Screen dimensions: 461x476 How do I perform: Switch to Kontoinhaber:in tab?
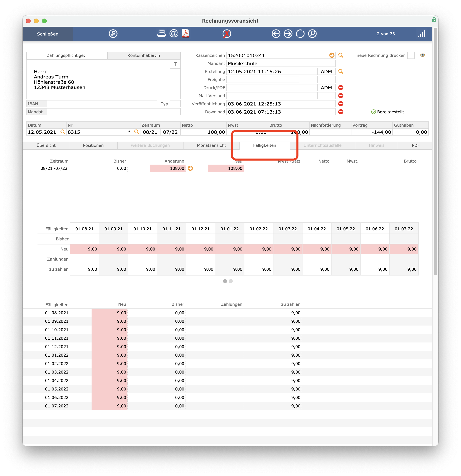click(144, 55)
